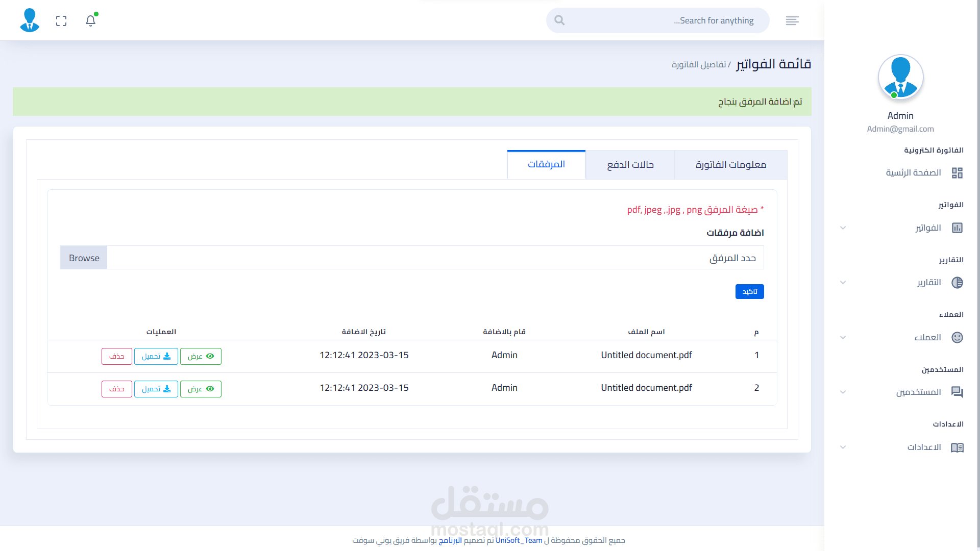Expand the الاعدادات settings chevron
This screenshot has width=980, height=551.
pos(843,447)
